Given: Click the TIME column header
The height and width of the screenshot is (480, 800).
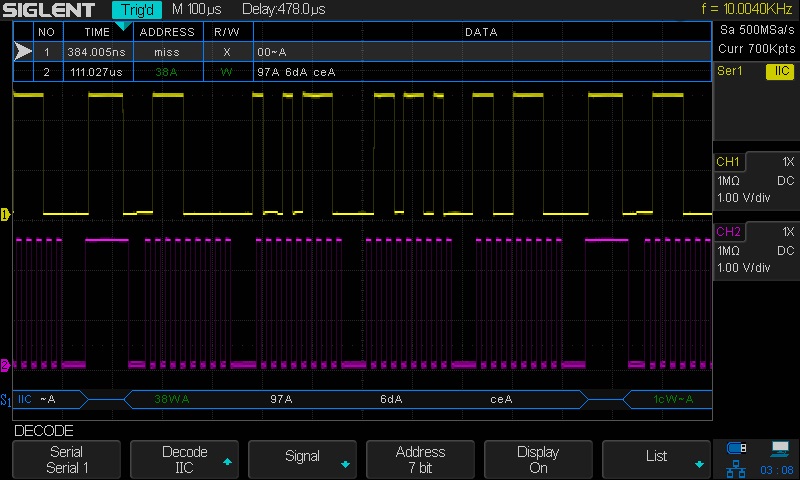Looking at the screenshot, I should coord(97,32).
